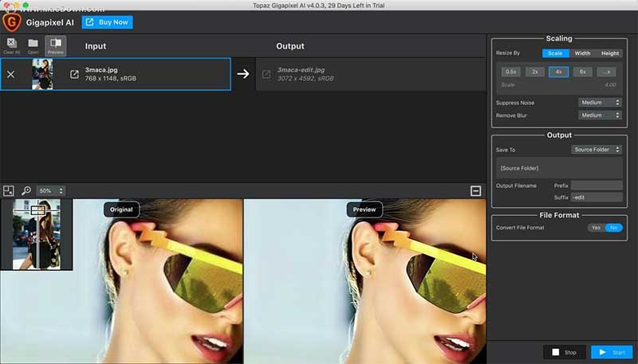Choose the custom ...x scale option
This screenshot has width=638, height=364.
[x=606, y=72]
